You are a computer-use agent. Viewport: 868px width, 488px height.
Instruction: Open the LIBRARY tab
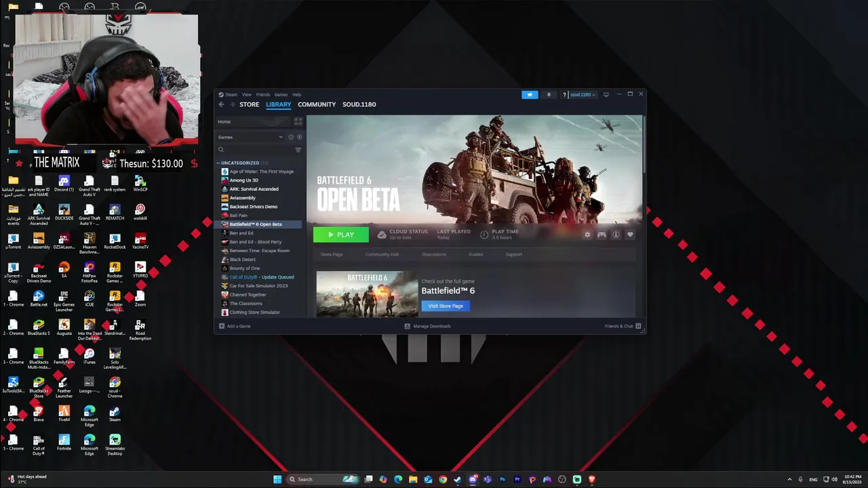pyautogui.click(x=278, y=104)
